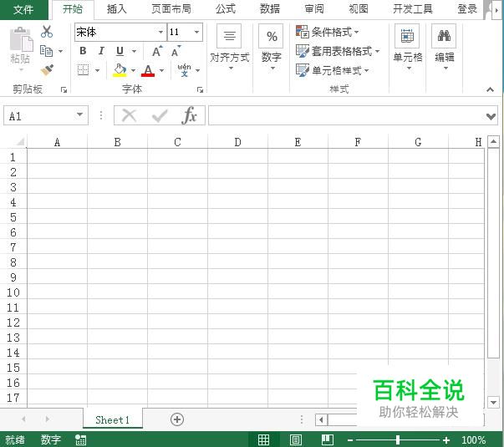Image resolution: width=504 pixels, height=447 pixels.
Task: Click the zoom slider handle
Action: [x=398, y=439]
